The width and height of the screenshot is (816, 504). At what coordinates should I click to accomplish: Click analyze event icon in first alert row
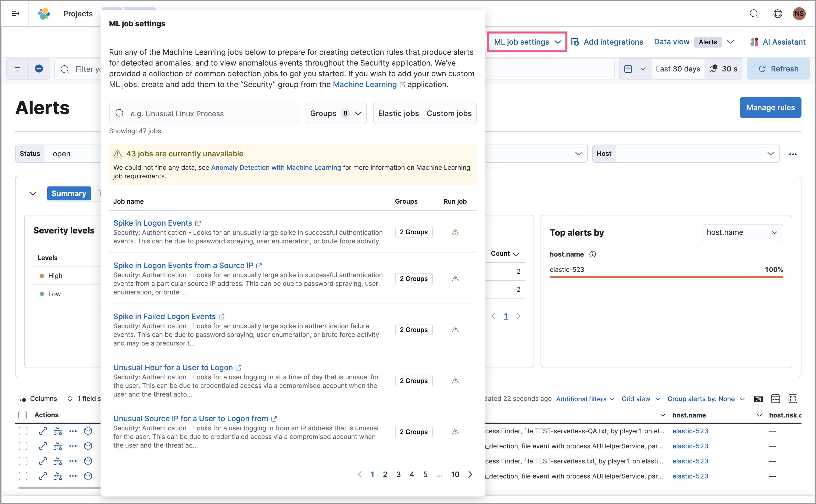[x=58, y=431]
